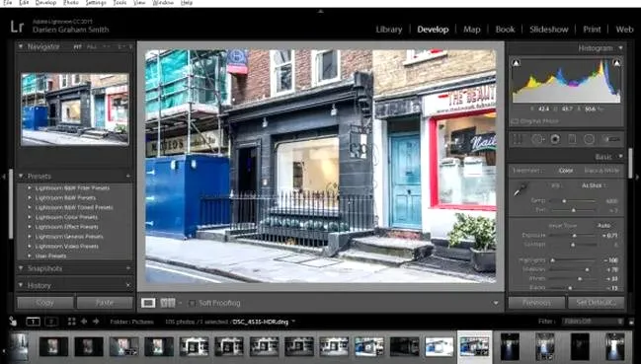Select the Crop Overlay tool

(518, 139)
